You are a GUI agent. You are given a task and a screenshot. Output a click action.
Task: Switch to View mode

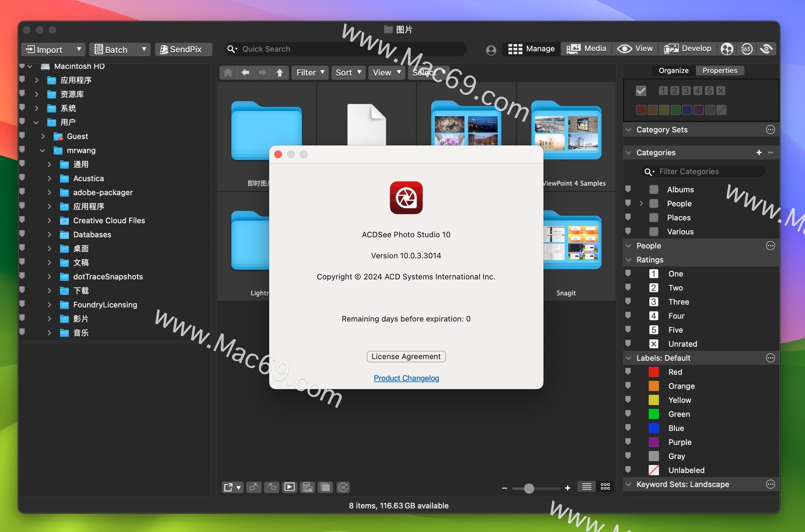tap(635, 49)
